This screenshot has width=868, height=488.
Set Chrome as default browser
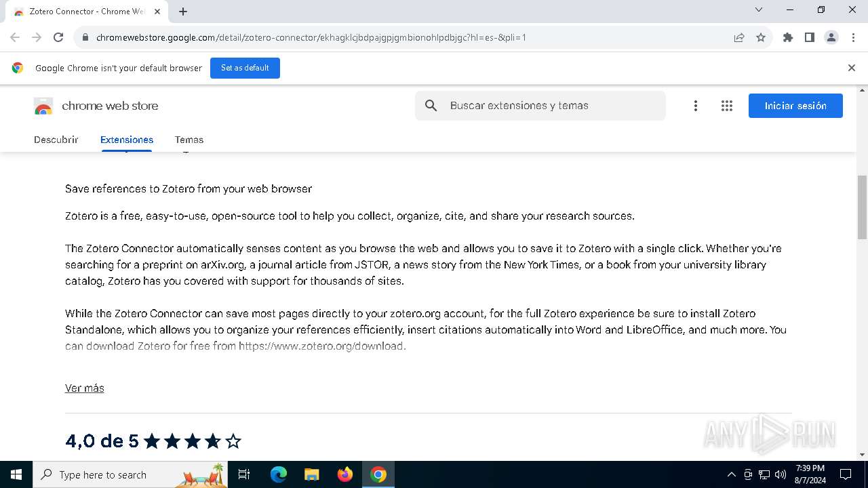[245, 68]
